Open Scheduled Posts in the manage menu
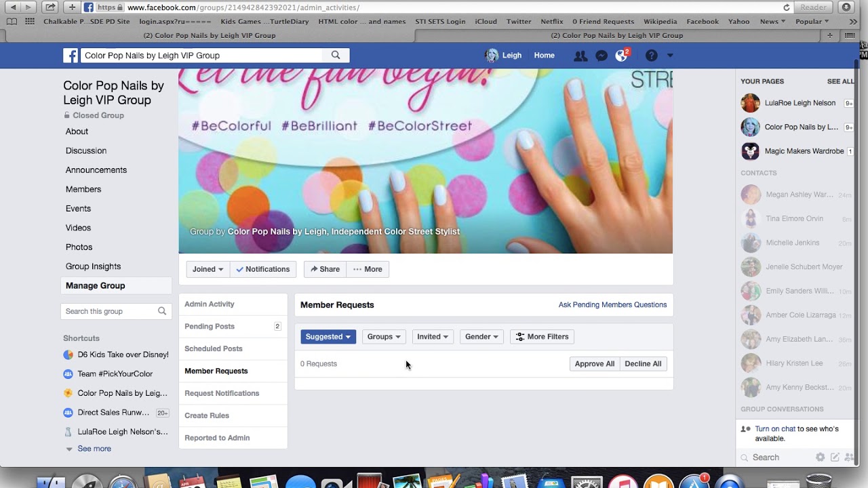This screenshot has width=868, height=488. (x=214, y=349)
